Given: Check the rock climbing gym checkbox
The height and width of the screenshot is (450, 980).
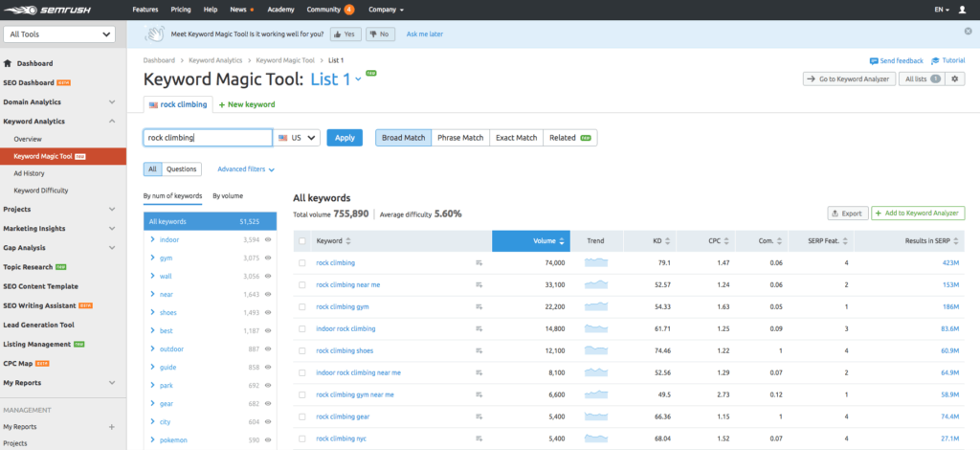Looking at the screenshot, I should tap(302, 307).
